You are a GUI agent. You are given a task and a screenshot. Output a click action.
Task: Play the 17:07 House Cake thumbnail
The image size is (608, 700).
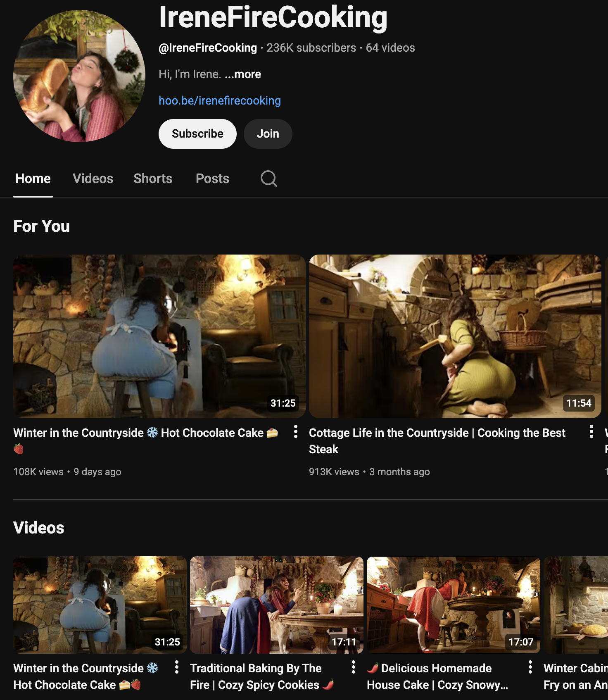tap(454, 605)
